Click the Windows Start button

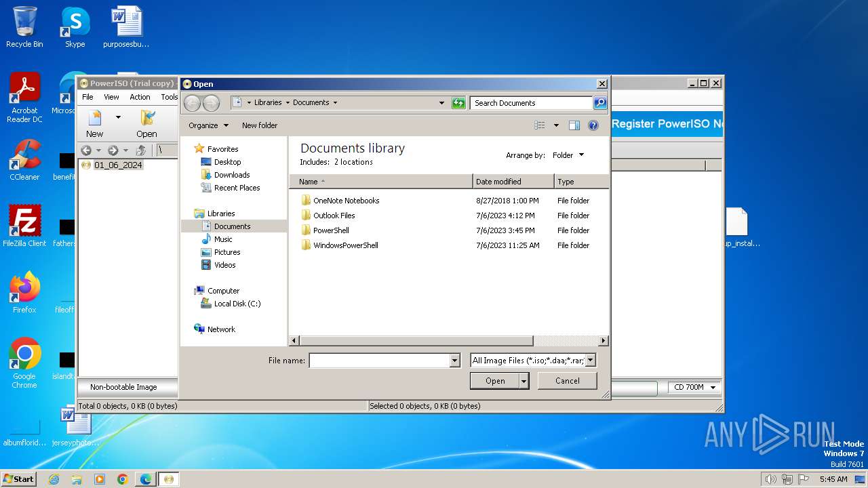click(x=18, y=479)
